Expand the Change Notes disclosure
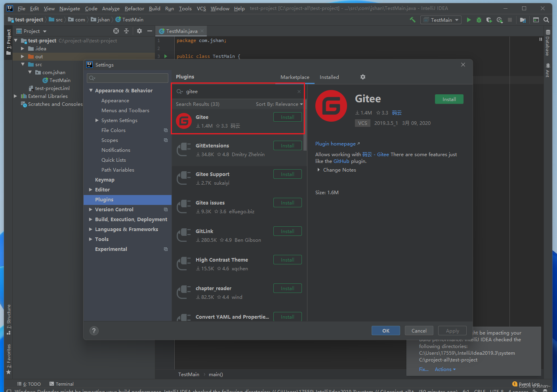 pyautogui.click(x=319, y=170)
